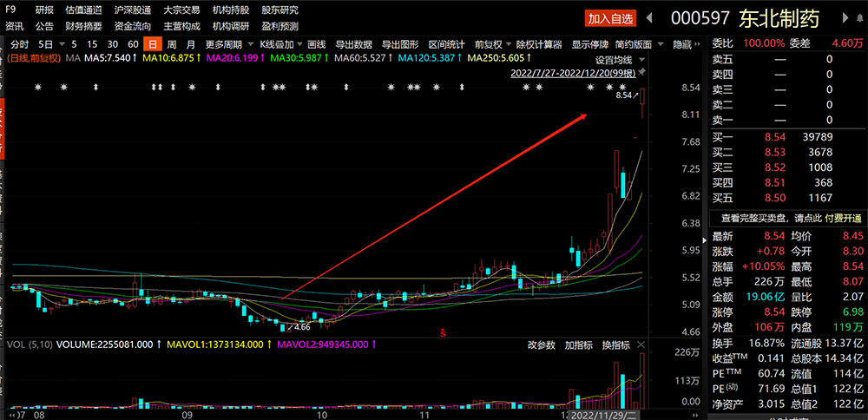Select the 30-minute period

[x=112, y=45]
